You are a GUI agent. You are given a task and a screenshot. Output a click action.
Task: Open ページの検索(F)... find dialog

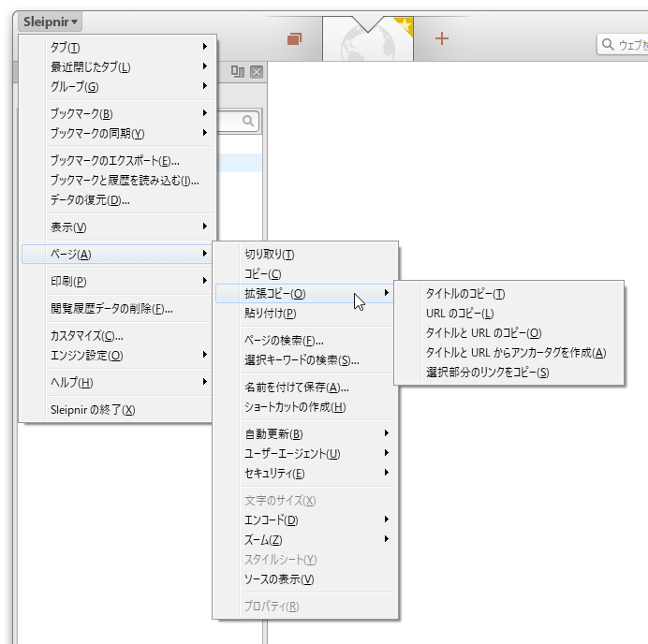click(305, 340)
